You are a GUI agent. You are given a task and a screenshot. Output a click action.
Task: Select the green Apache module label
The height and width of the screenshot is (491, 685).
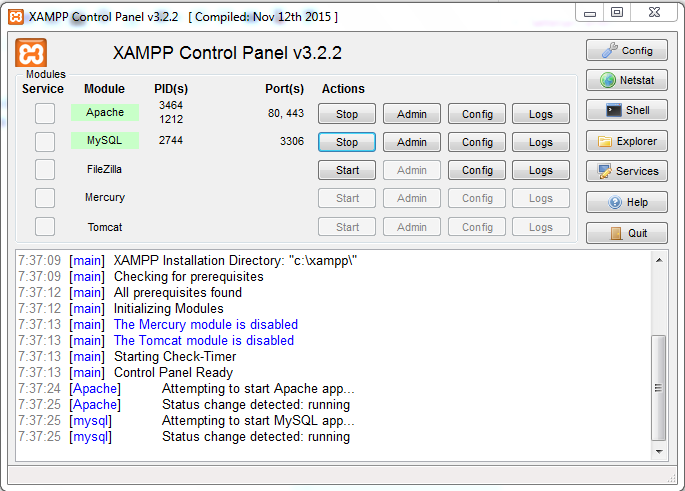click(105, 112)
